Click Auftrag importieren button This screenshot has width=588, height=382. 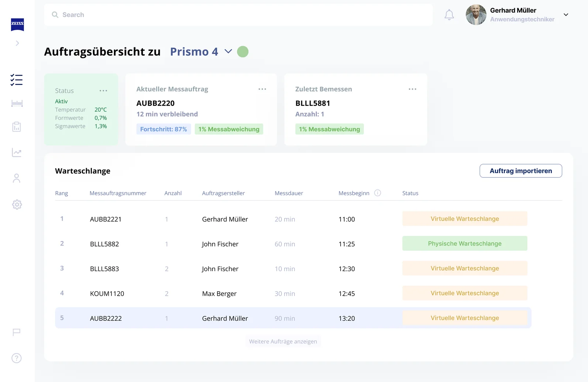point(521,171)
